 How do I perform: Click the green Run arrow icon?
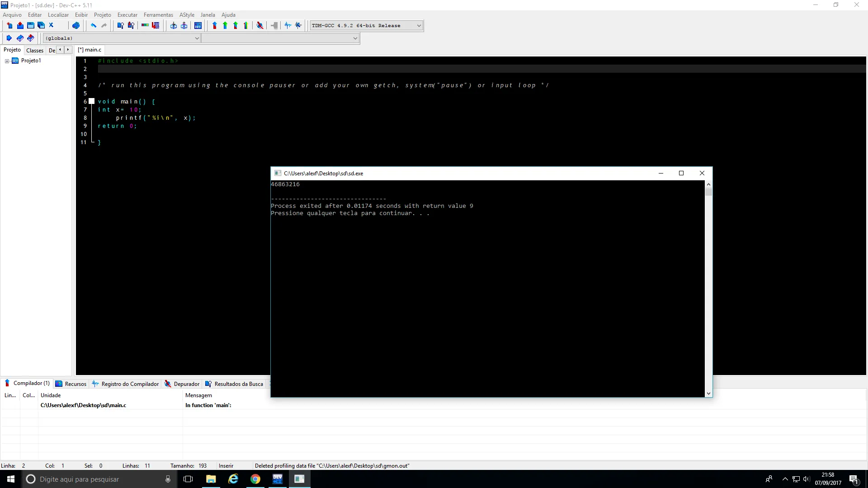(x=225, y=26)
